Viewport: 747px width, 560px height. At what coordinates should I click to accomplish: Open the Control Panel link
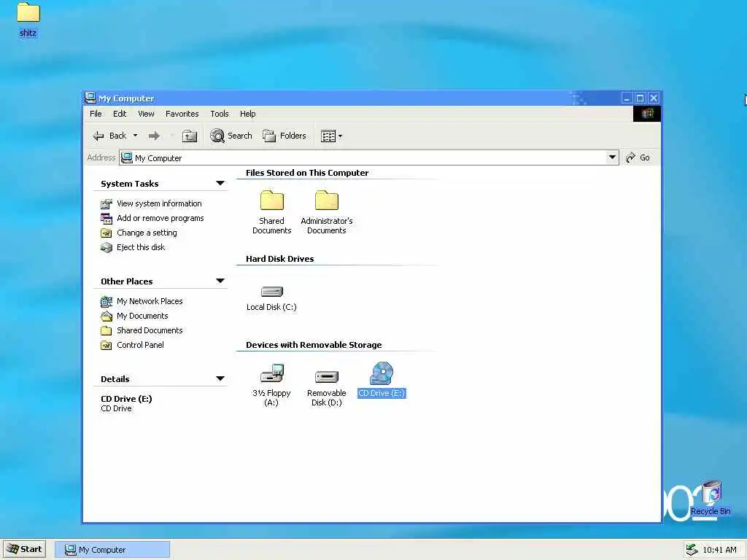tap(140, 345)
